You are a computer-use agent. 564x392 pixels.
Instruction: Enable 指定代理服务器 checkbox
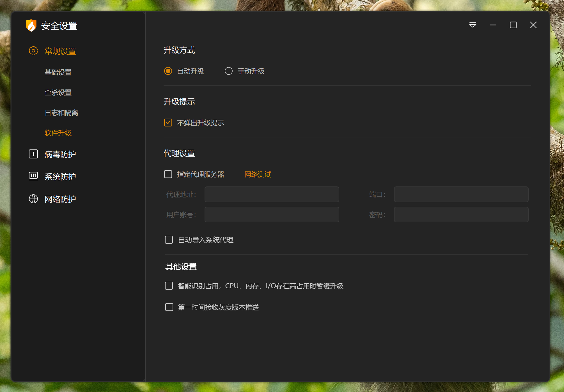tap(168, 174)
